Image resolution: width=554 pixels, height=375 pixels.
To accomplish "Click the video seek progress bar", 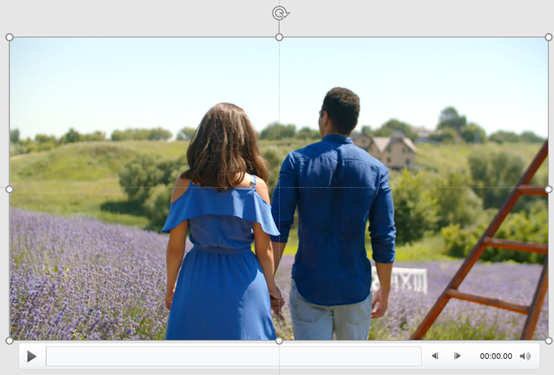I will point(234,356).
